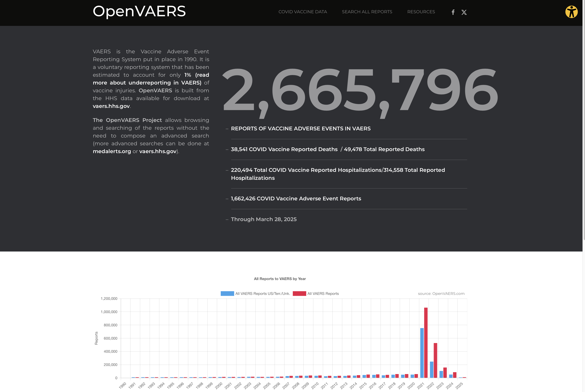Click the 49,478 Total Reported Deaths link

(384, 149)
